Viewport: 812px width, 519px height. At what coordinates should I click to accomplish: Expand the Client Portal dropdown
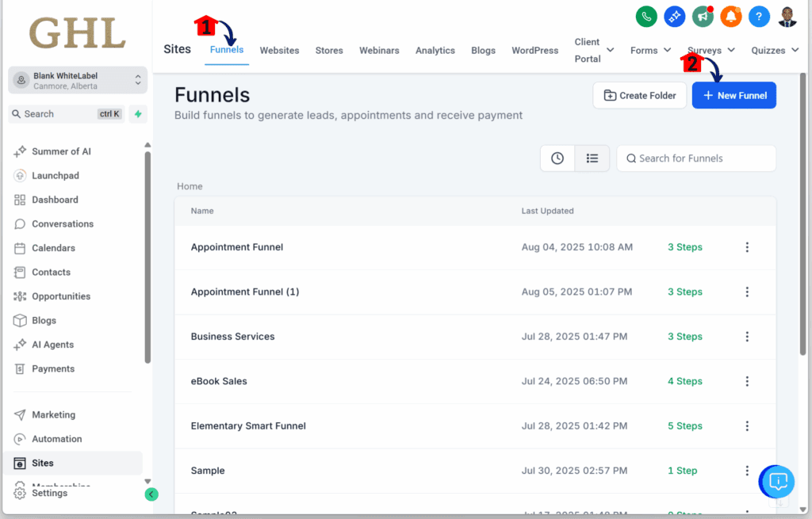click(594, 50)
